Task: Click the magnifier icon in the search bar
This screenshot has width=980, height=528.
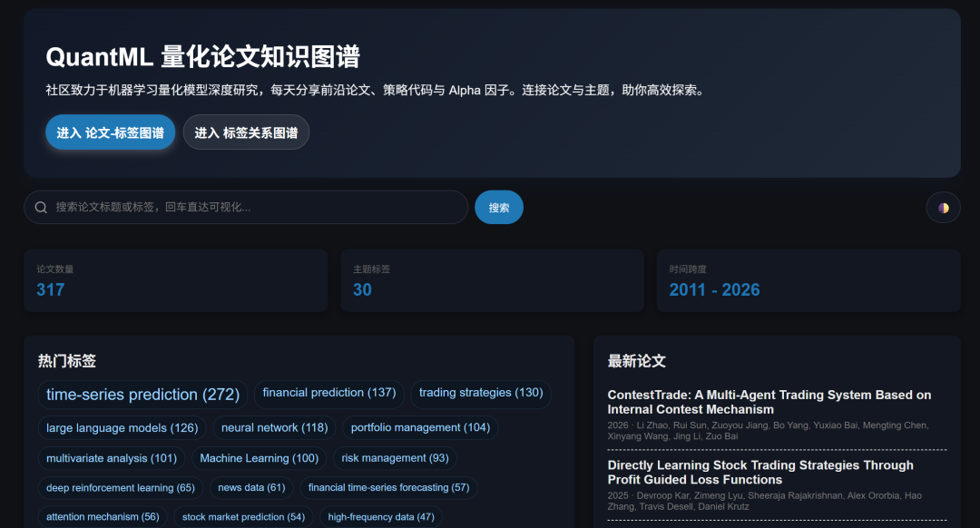Action: tap(41, 207)
